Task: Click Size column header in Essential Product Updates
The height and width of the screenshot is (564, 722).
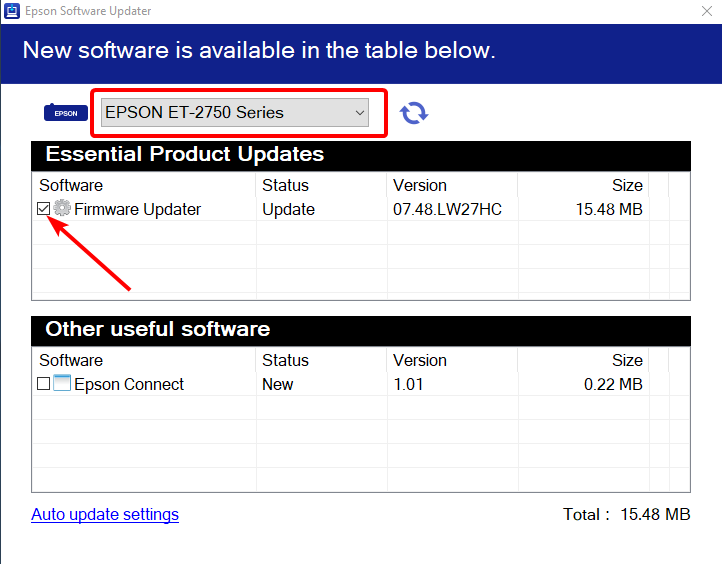Action: point(627,185)
